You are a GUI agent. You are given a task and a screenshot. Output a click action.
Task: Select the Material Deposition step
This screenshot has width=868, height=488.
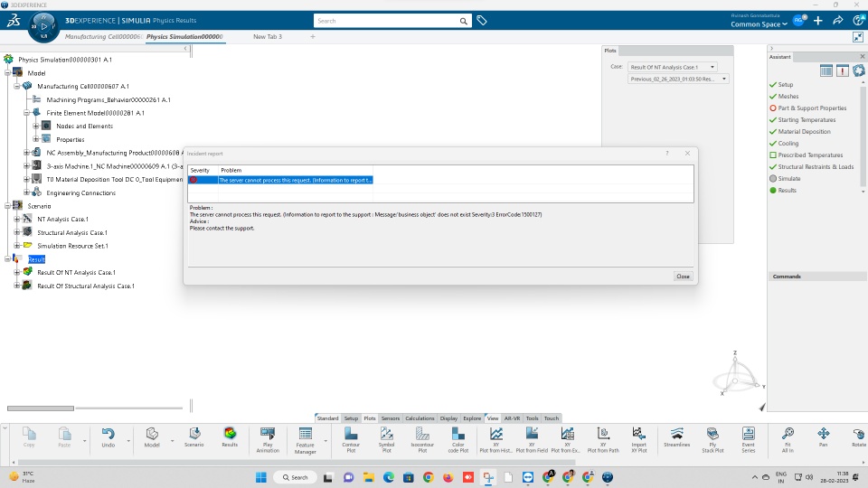point(800,131)
